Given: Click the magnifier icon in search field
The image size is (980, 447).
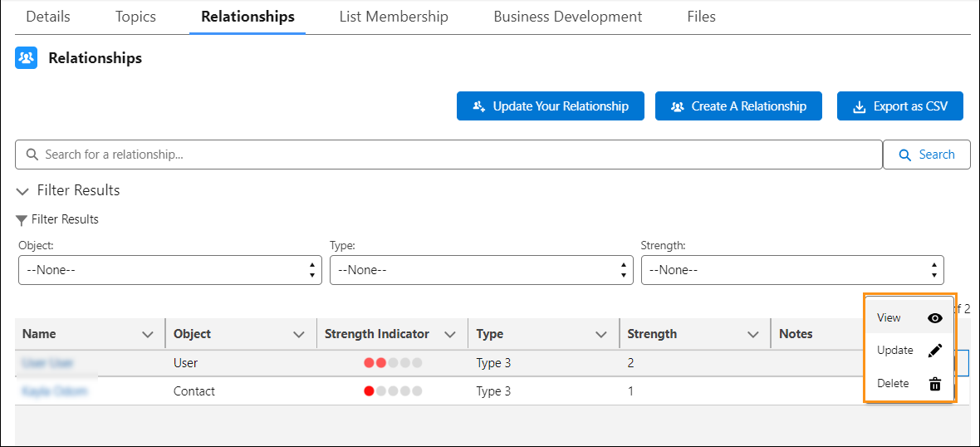Looking at the screenshot, I should (32, 155).
